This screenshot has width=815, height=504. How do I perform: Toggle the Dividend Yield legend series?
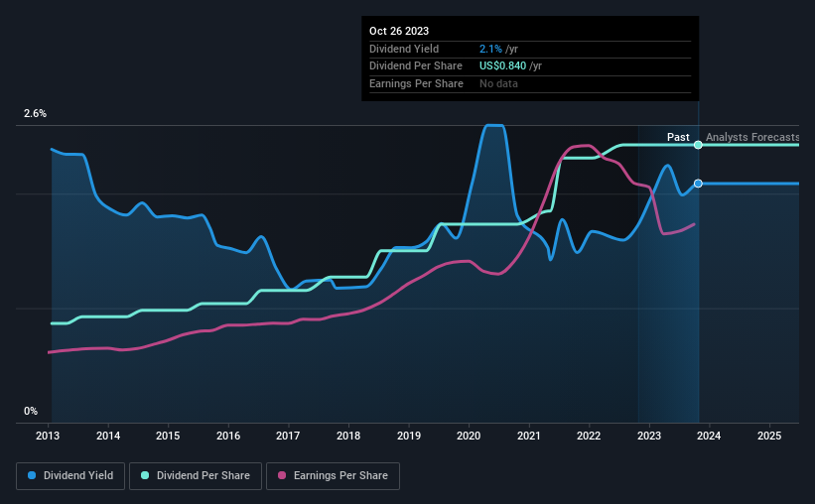tap(70, 476)
